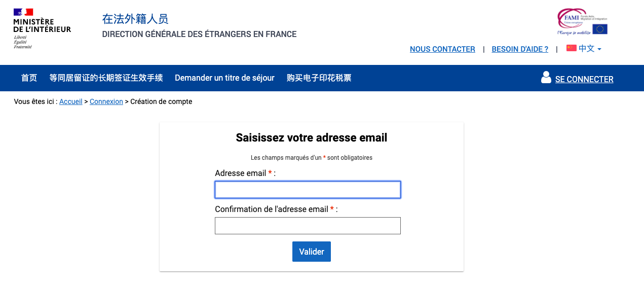Click the Chinese flag language icon
Screen dimensions: 644x282
[x=572, y=48]
